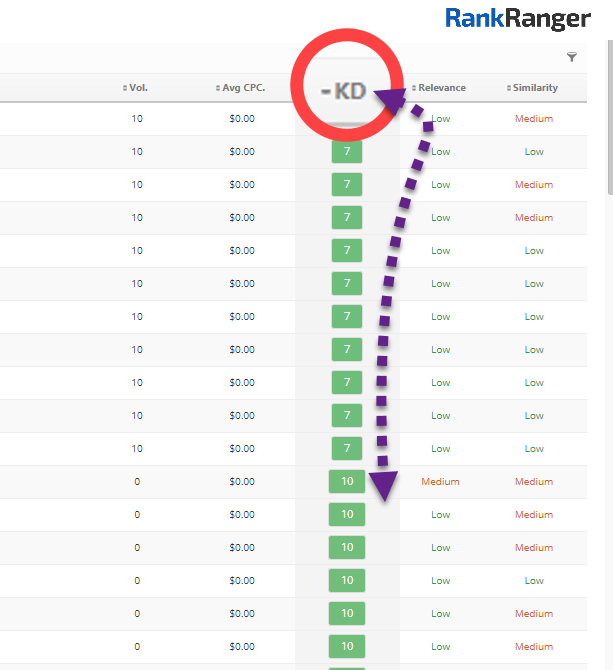Click the last KD 7 badge before 10s
This screenshot has width=613, height=670.
click(346, 449)
